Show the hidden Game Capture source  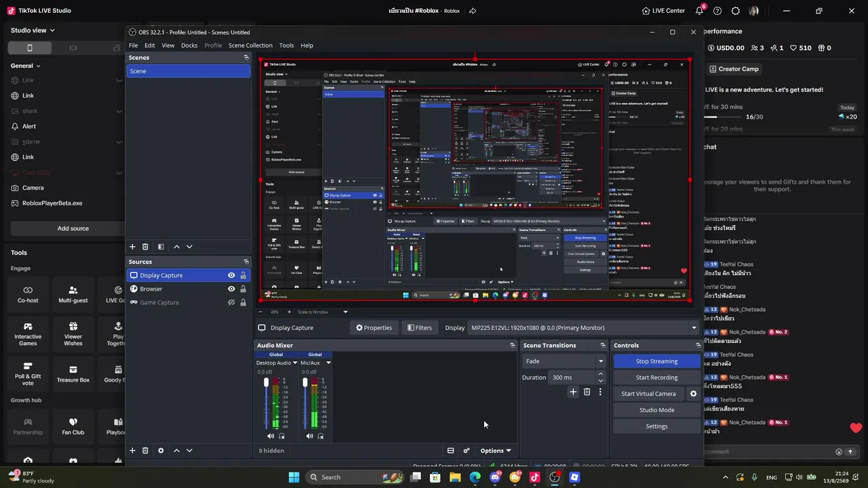(231, 302)
